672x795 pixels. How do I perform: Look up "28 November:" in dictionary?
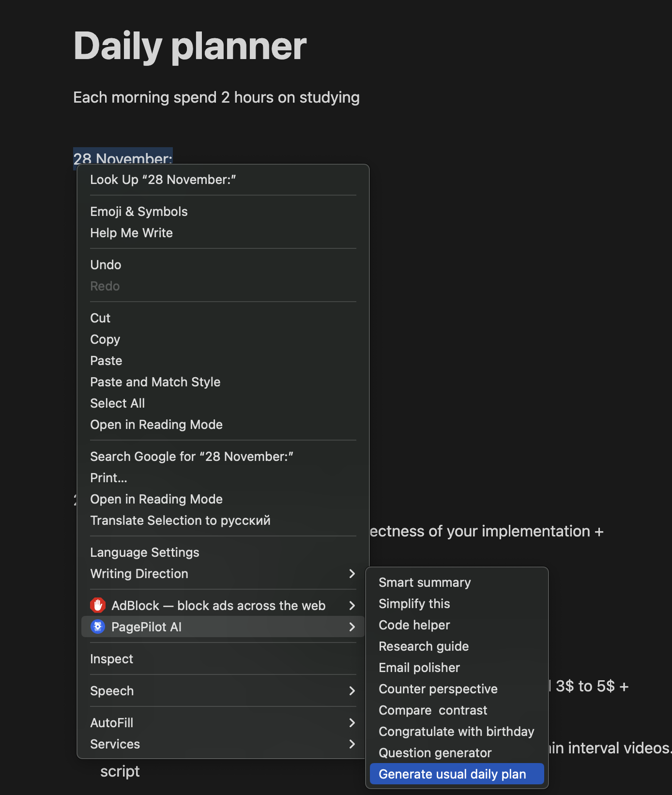[163, 180]
